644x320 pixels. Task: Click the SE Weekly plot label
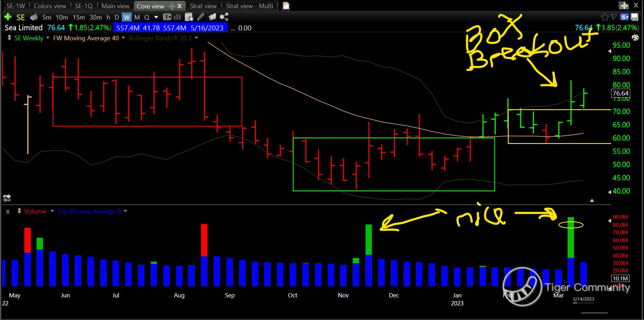[29, 38]
